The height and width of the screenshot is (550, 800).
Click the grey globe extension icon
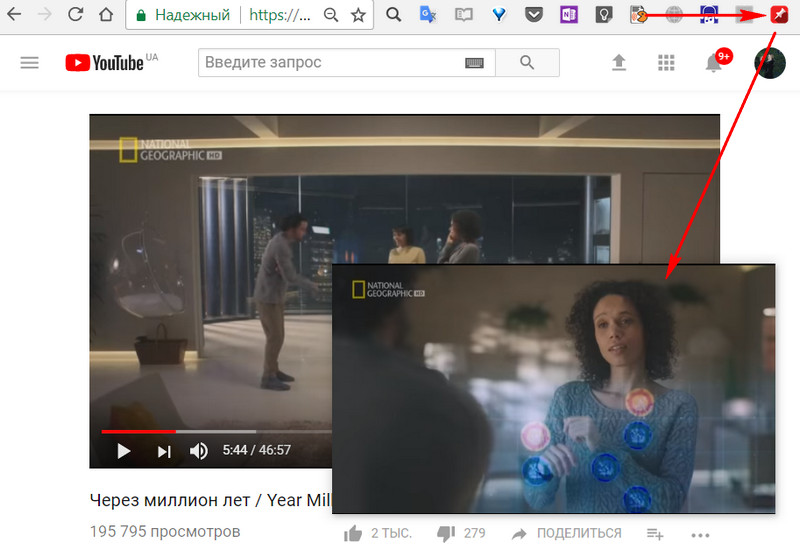(x=674, y=15)
